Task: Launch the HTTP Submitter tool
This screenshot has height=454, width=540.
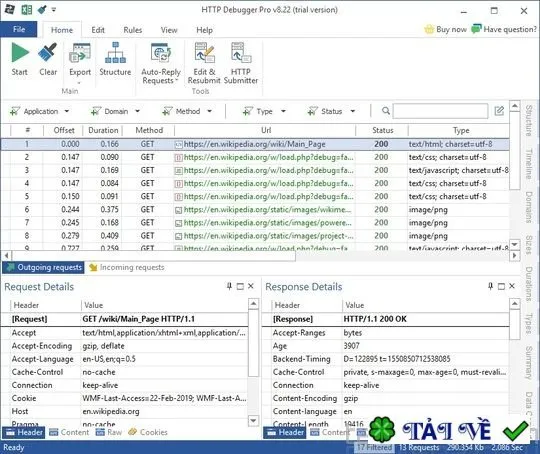Action: click(x=241, y=52)
